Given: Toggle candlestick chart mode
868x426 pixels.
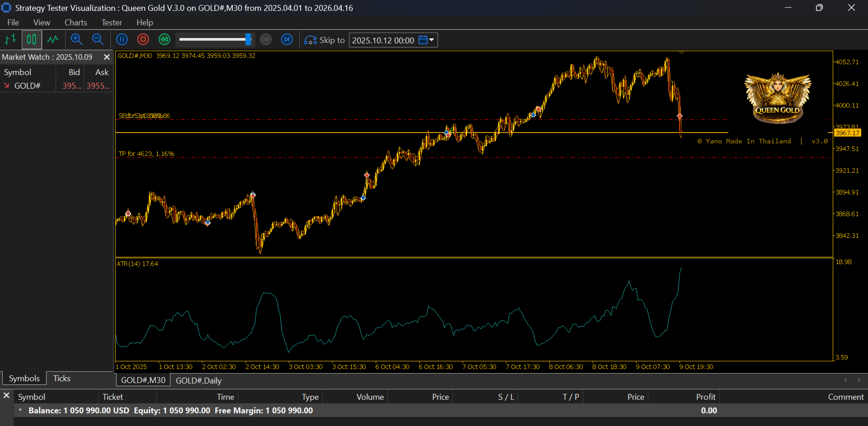Looking at the screenshot, I should [x=32, y=40].
